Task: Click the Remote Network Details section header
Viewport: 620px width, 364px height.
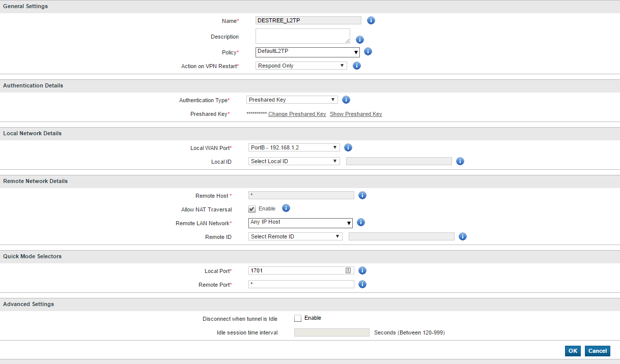Action: [x=310, y=181]
